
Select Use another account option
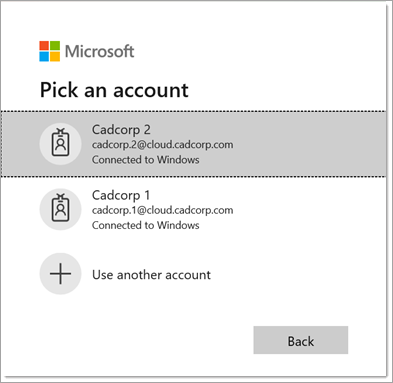[x=151, y=275]
